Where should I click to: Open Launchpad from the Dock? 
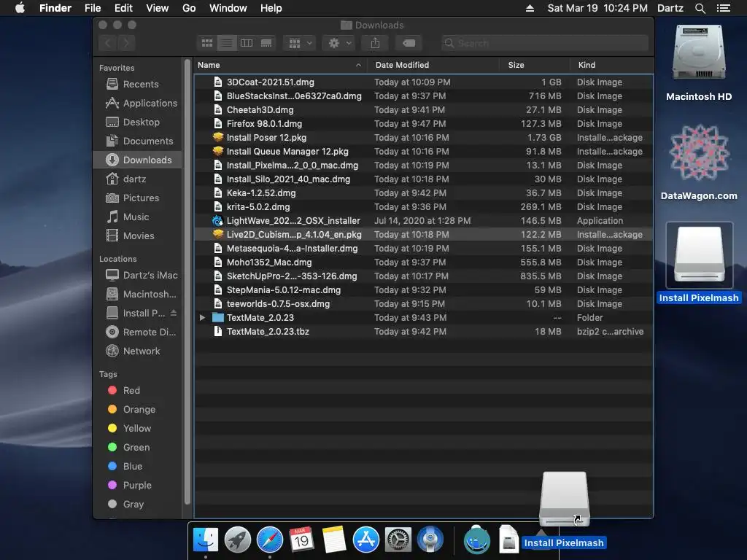point(237,540)
